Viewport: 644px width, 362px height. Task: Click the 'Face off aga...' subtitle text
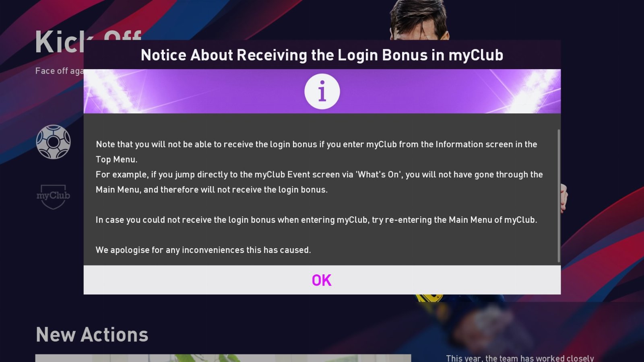tap(60, 71)
